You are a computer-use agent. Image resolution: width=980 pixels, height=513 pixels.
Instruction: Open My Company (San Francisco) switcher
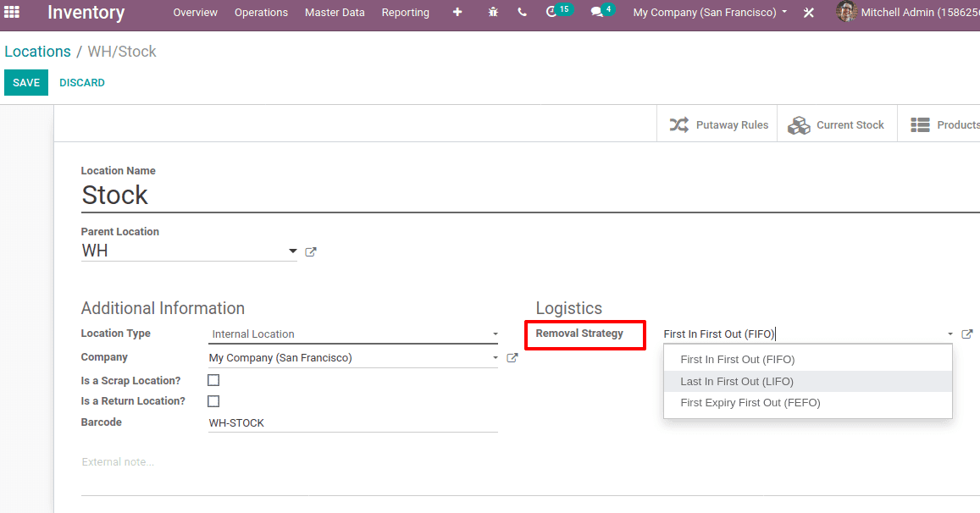pyautogui.click(x=710, y=12)
